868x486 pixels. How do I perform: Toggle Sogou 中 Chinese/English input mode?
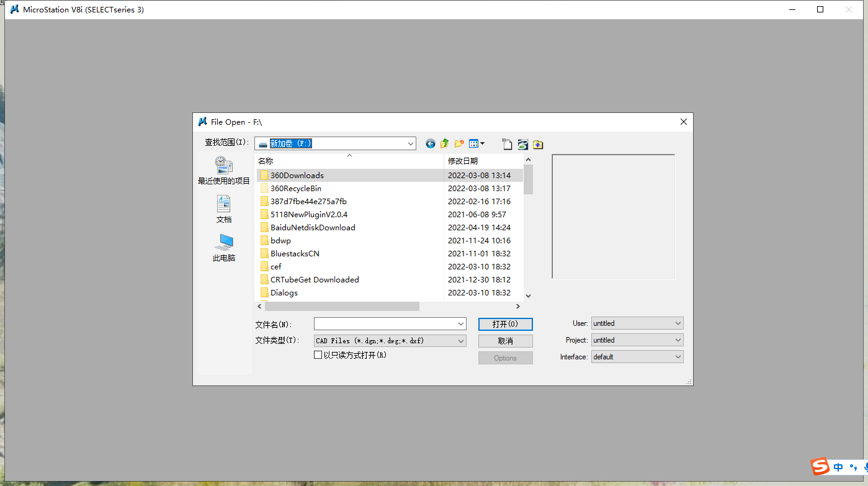(x=838, y=467)
